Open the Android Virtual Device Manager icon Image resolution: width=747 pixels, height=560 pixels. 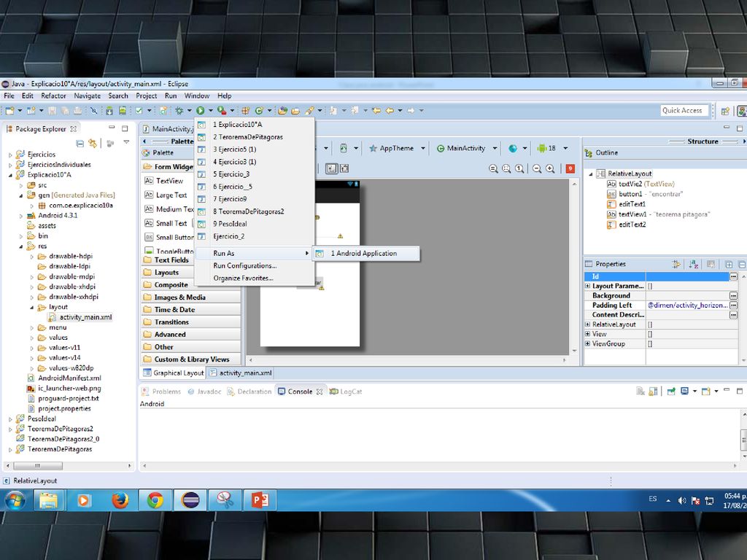123,111
